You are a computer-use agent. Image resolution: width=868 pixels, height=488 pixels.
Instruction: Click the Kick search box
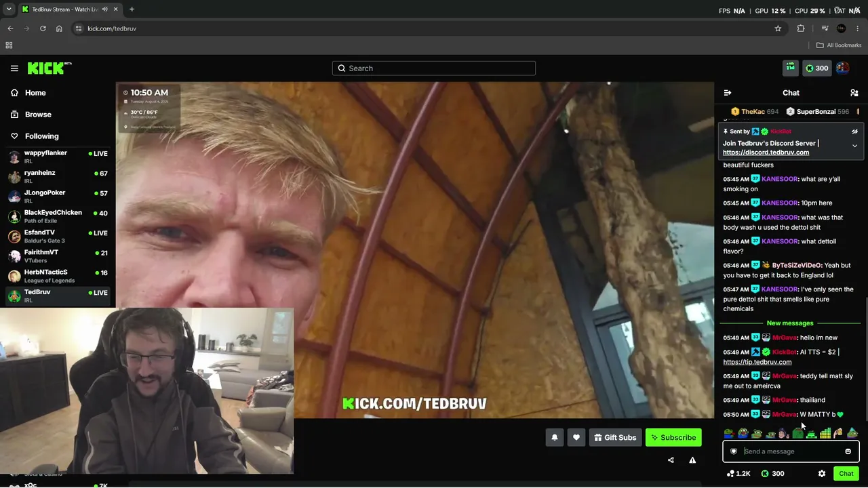click(x=434, y=68)
